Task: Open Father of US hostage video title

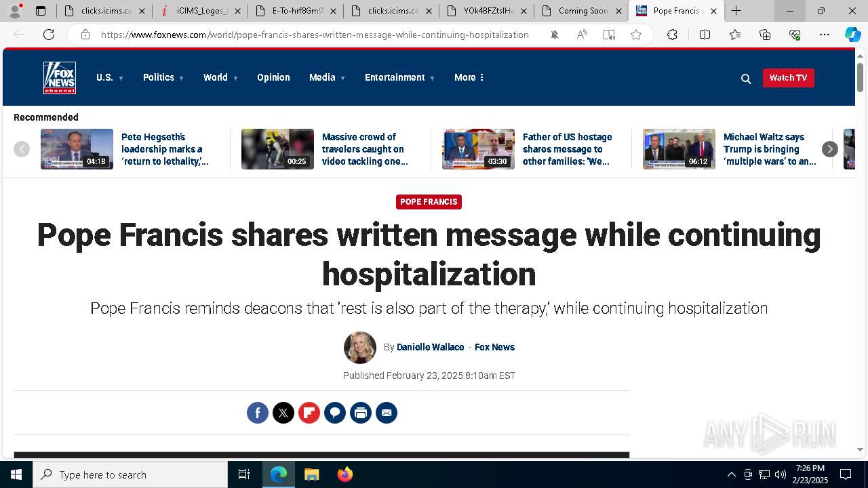Action: point(568,149)
